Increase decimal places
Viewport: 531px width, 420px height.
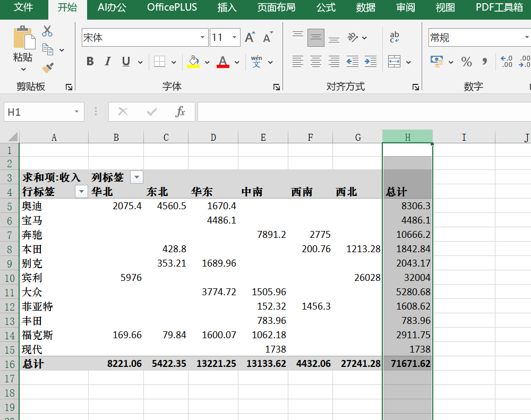tap(506, 61)
